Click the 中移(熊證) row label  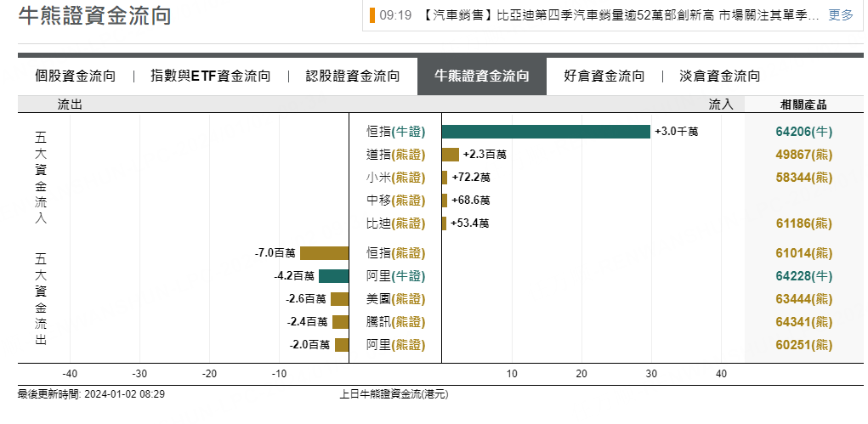[x=396, y=201]
